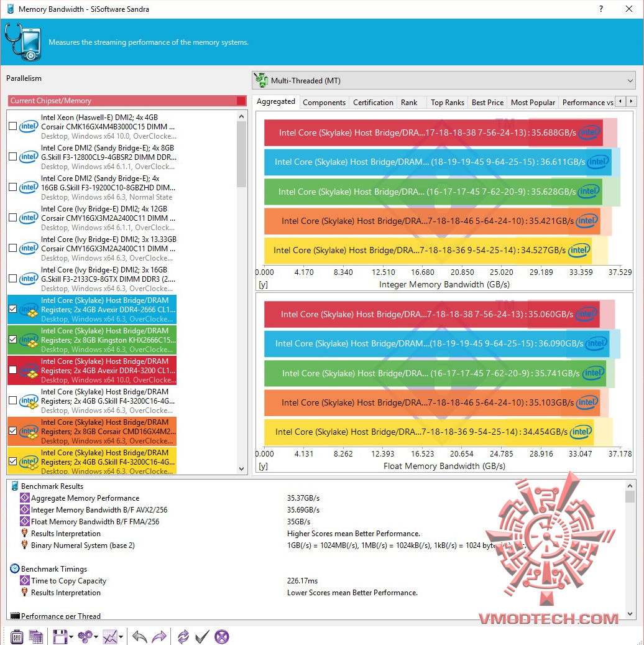644x645 pixels.
Task: Click the 226.17ms copy capacity value
Action: click(x=302, y=581)
